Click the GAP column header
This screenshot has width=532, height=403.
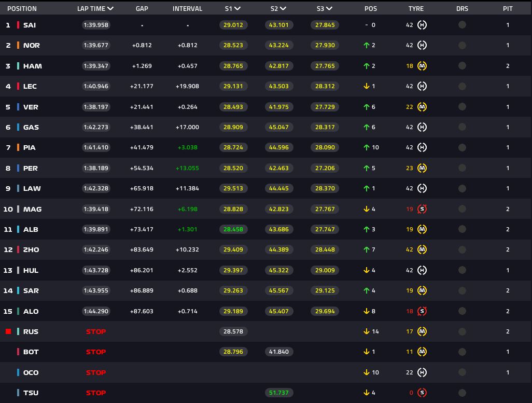click(x=142, y=9)
